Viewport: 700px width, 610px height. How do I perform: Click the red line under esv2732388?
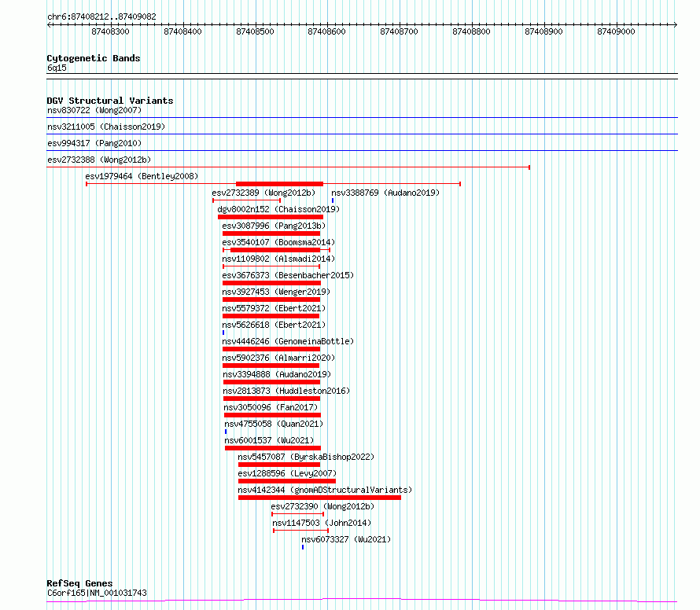(288, 167)
